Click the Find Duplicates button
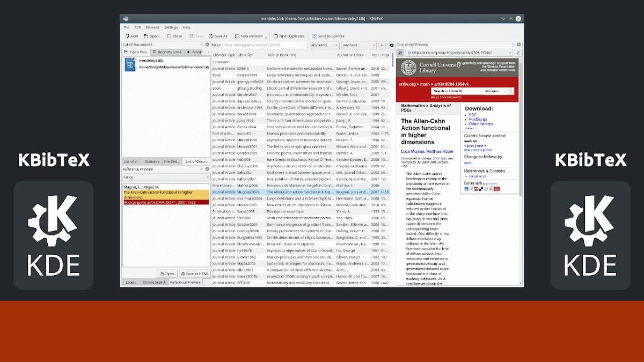644x362 pixels. click(289, 36)
